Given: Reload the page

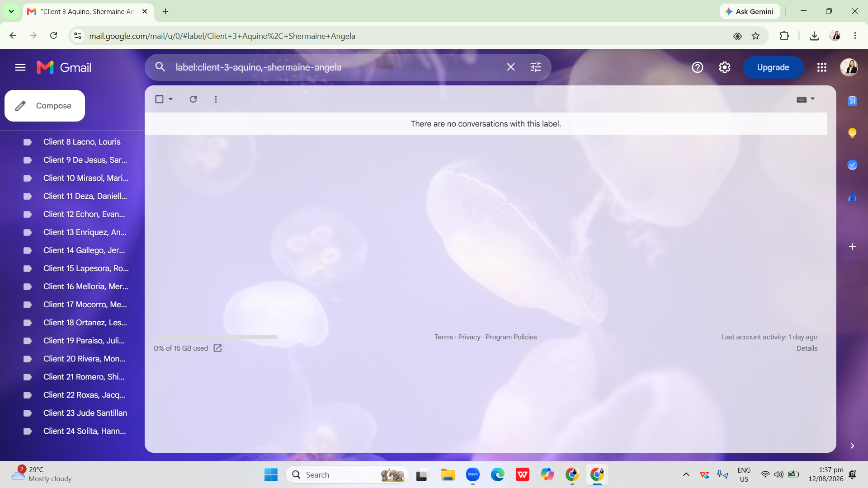Looking at the screenshot, I should (x=53, y=36).
